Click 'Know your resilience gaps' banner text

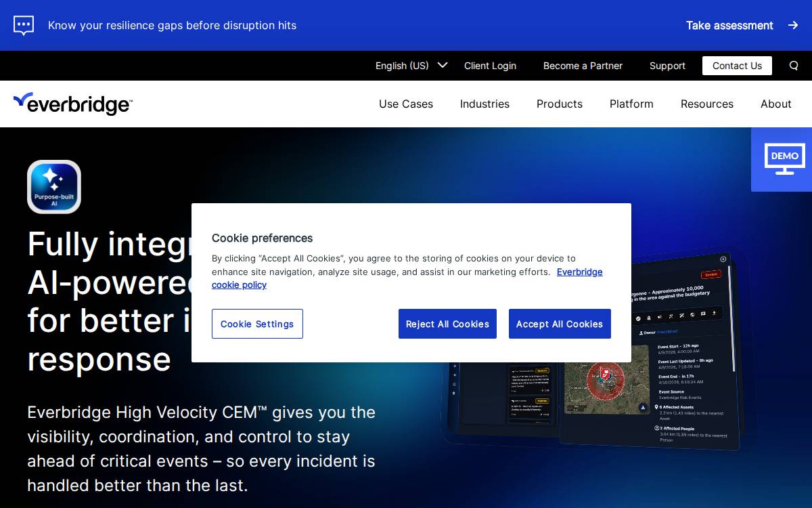pos(172,26)
